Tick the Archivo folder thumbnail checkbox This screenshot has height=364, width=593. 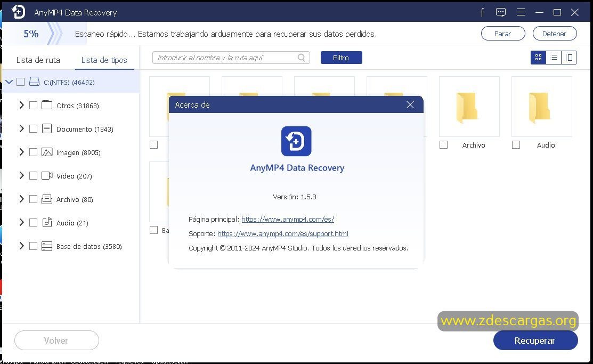444,145
